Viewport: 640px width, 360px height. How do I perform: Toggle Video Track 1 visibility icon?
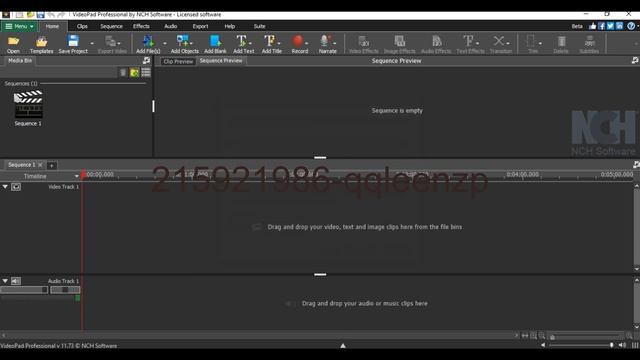point(16,187)
